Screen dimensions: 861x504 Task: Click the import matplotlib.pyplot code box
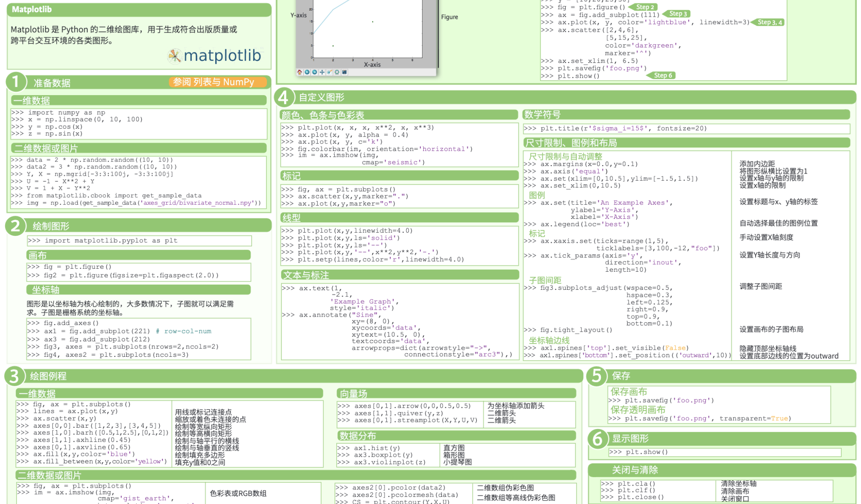[139, 241]
